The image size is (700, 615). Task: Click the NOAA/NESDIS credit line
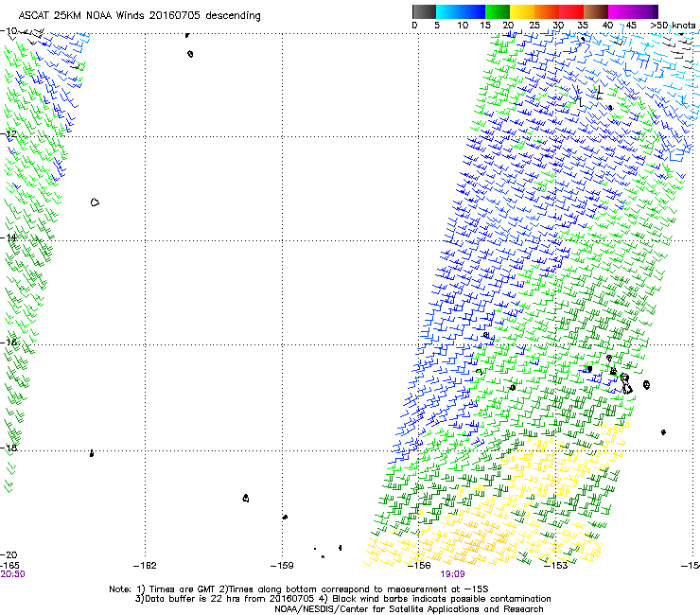coord(409,609)
